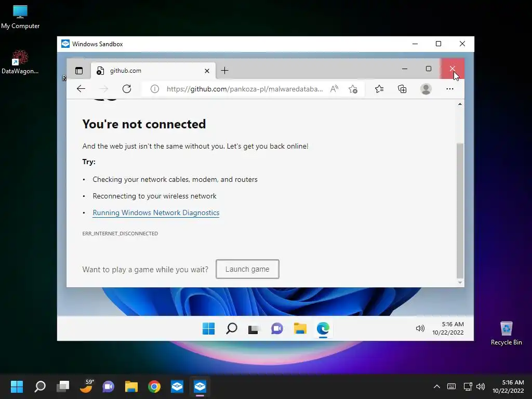This screenshot has width=532, height=399.
Task: Open the sandbox taskbar Search icon
Action: coord(232,328)
